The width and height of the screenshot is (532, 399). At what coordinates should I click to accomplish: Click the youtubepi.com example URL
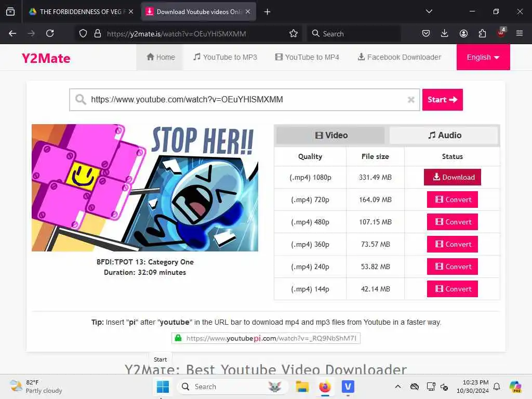tap(266, 338)
